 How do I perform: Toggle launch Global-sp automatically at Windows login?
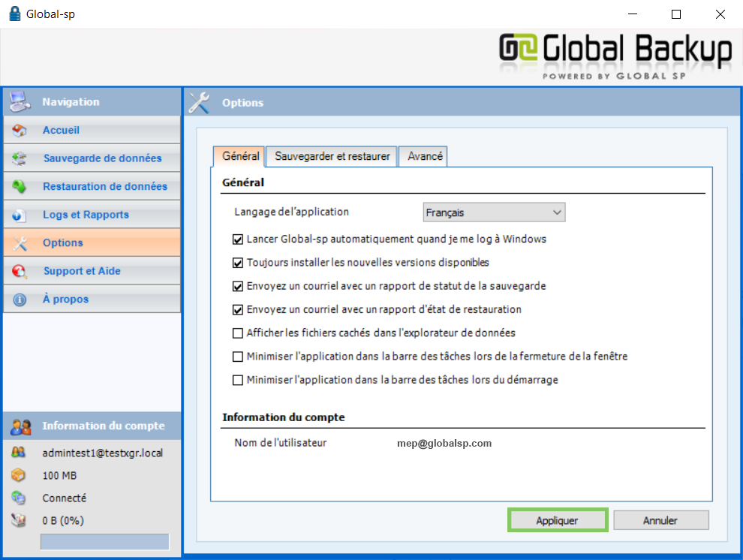[x=238, y=239]
